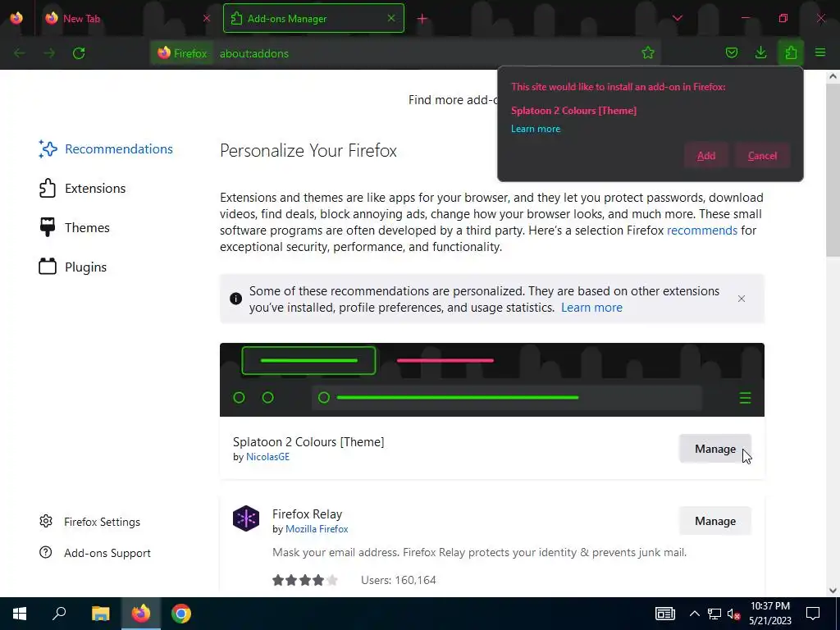The image size is (840, 630).
Task: Click Learn more about personalized recommendations
Action: (591, 308)
